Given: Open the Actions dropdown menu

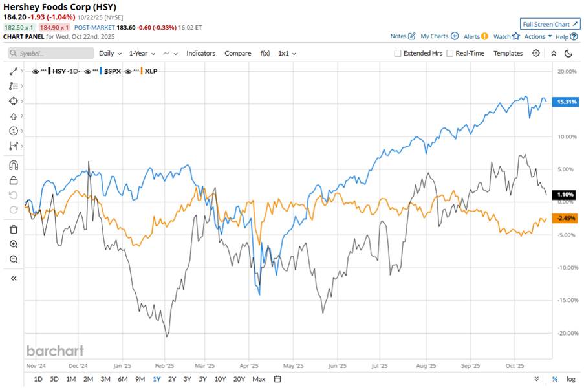Looking at the screenshot, I should tap(538, 36).
